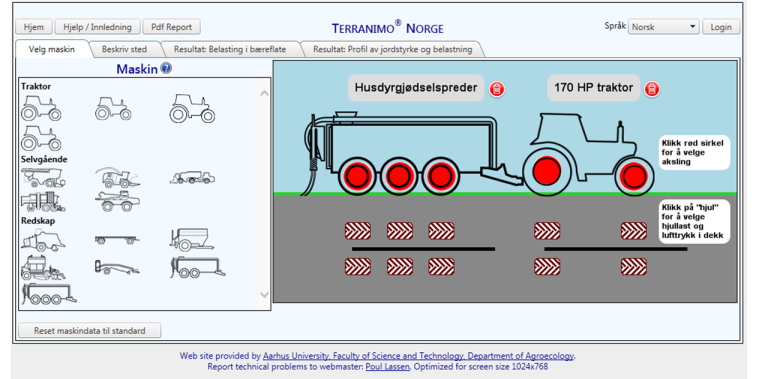Open Resultat: Profil av jordstyrke og belastning tab
768x379 pixels.
coord(393,49)
